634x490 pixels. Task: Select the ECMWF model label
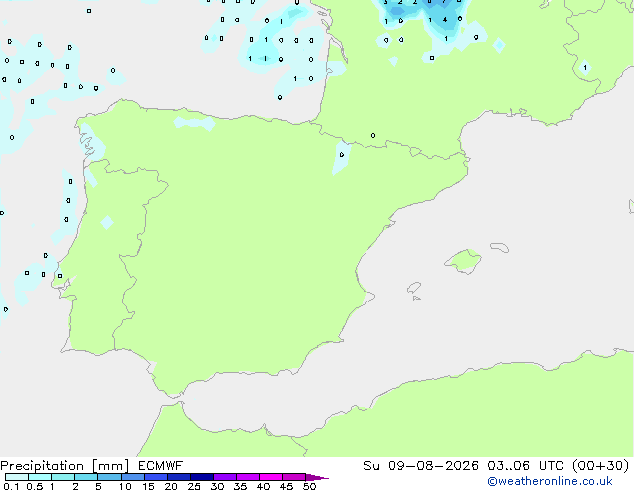160,466
